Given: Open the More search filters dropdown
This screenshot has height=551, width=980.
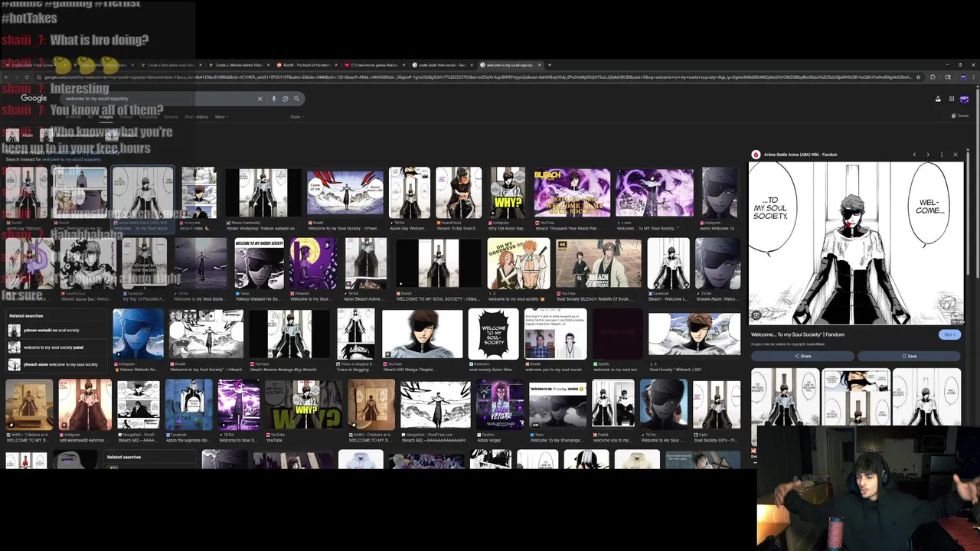Looking at the screenshot, I should (x=220, y=116).
